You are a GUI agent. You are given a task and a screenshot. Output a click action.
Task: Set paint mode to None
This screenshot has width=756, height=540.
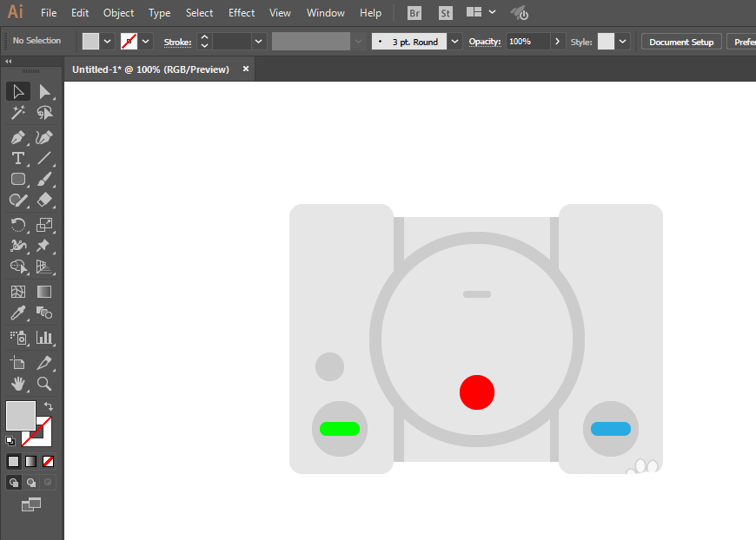[48, 462]
